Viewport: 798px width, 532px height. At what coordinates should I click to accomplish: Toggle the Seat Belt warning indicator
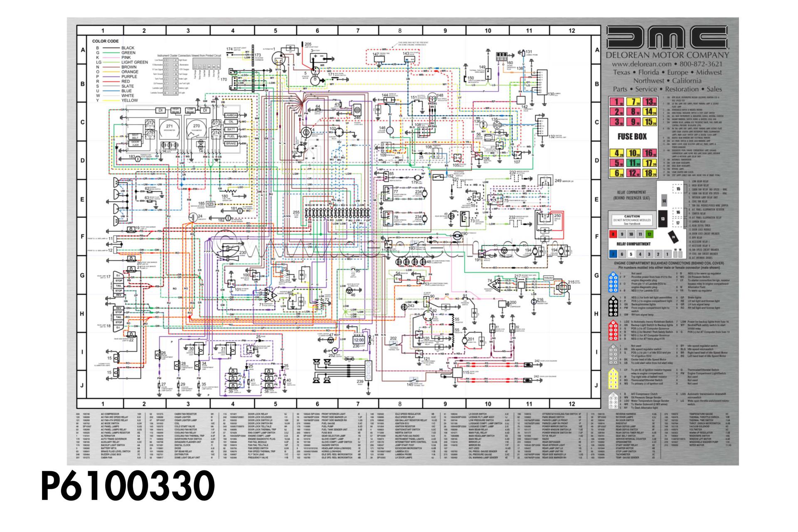pos(135,136)
